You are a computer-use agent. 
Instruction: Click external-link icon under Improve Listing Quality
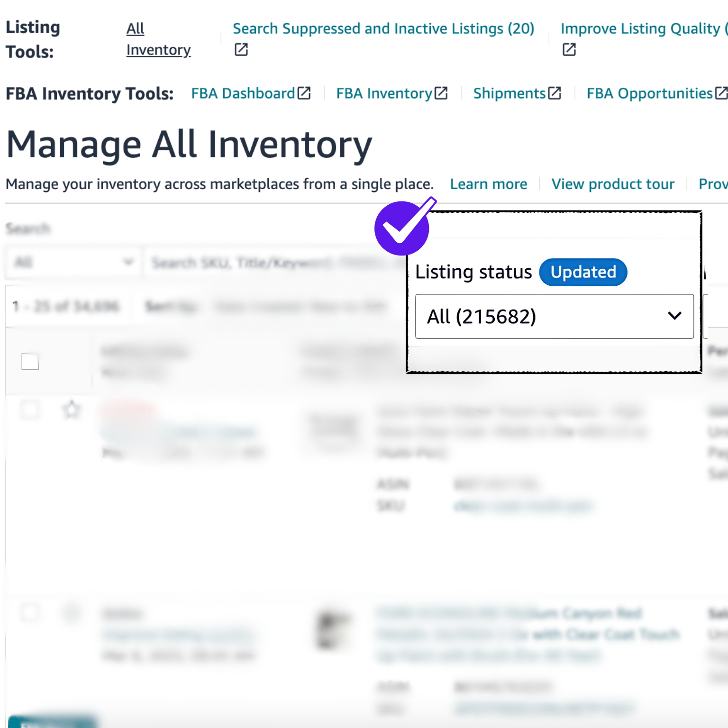point(569,50)
